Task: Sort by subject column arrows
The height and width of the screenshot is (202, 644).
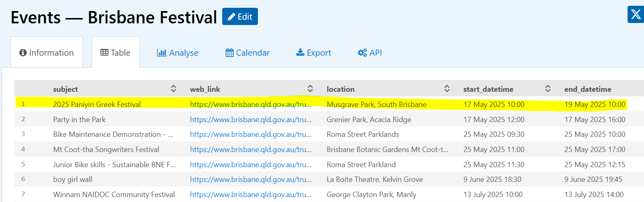Action: pos(173,89)
